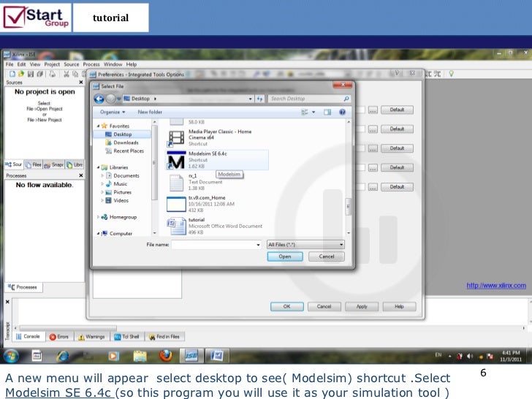
Task: Click Back arrow in Select File dialog
Action: click(x=99, y=99)
